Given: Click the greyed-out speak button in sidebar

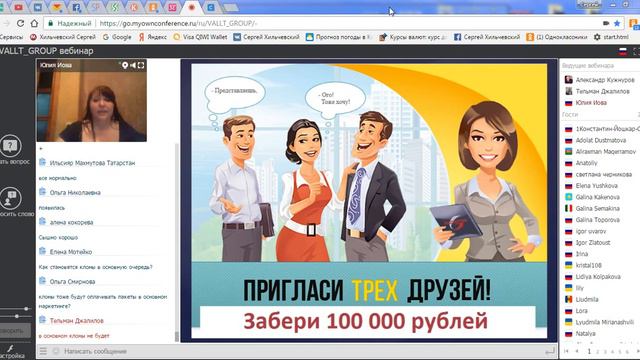Looking at the screenshot, I should point(15,331).
